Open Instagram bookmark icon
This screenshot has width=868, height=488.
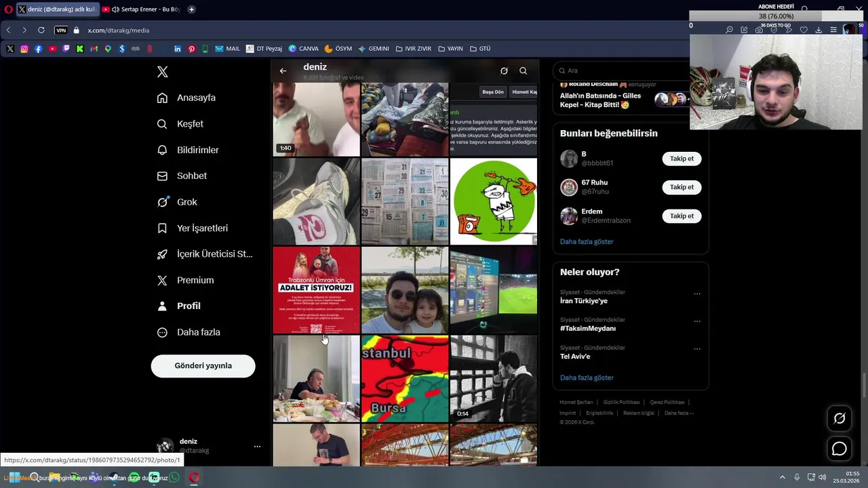coord(24,49)
